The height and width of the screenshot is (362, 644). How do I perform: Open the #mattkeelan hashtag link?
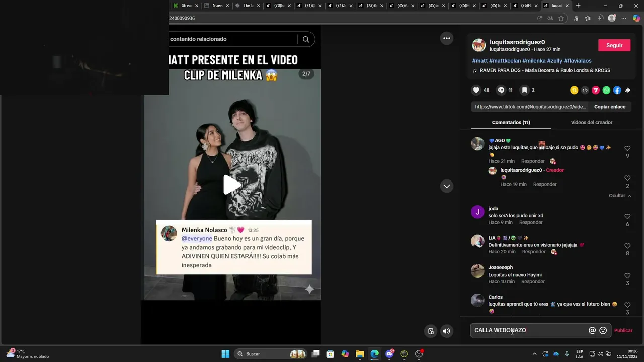coord(505,61)
